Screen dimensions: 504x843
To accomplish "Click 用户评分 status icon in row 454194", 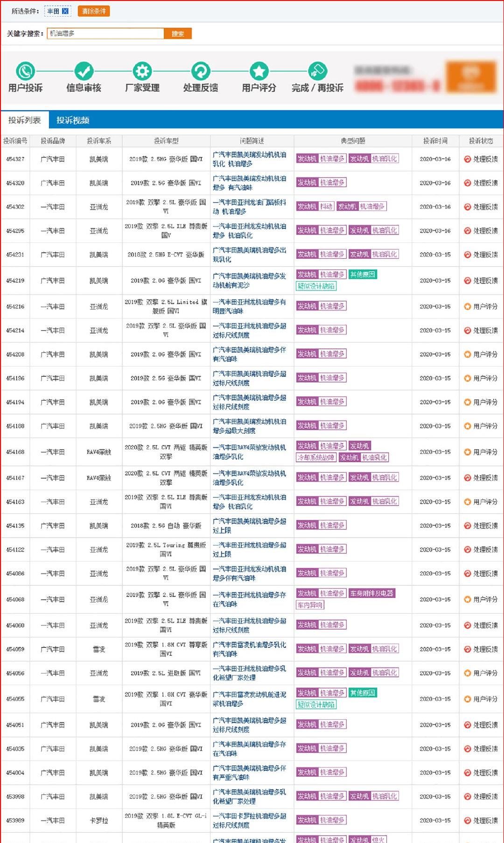I will click(467, 402).
